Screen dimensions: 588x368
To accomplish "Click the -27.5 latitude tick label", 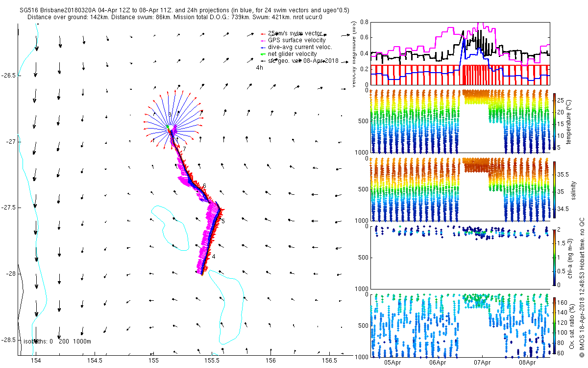I will pos(8,208).
